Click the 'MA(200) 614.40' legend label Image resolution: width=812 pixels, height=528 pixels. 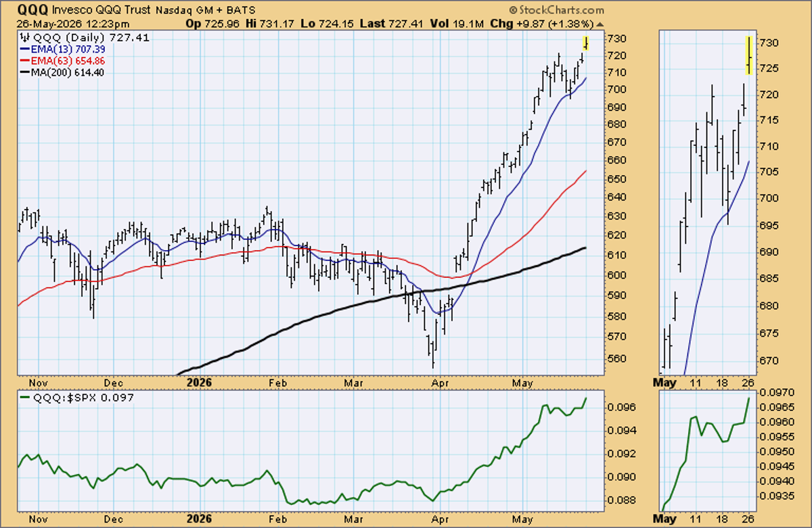pyautogui.click(x=68, y=72)
